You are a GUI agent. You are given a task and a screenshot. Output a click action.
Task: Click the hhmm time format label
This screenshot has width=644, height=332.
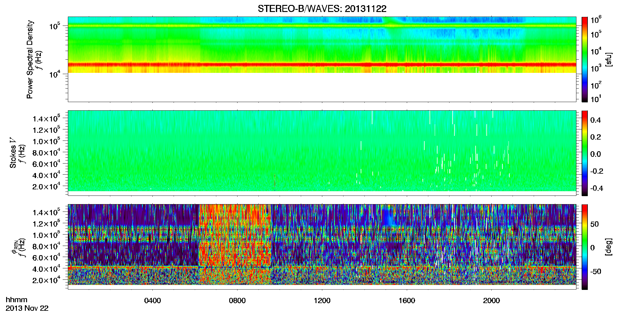(17, 300)
